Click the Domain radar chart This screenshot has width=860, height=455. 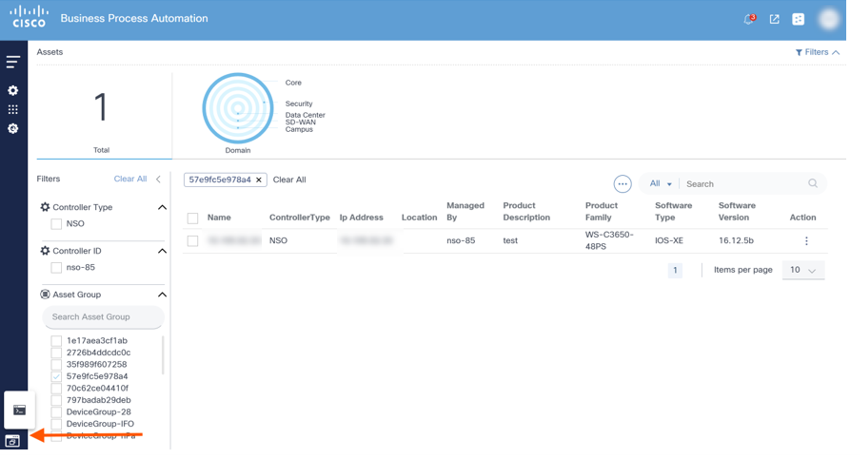tap(238, 109)
